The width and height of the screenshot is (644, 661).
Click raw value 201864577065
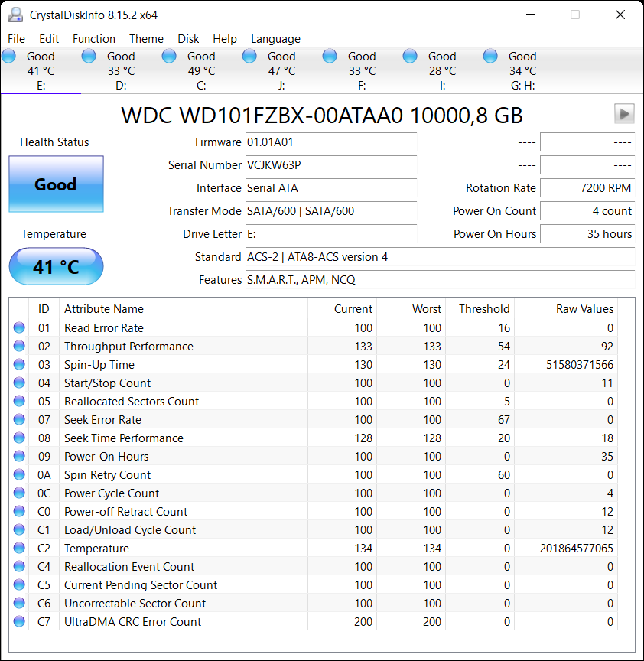(577, 548)
